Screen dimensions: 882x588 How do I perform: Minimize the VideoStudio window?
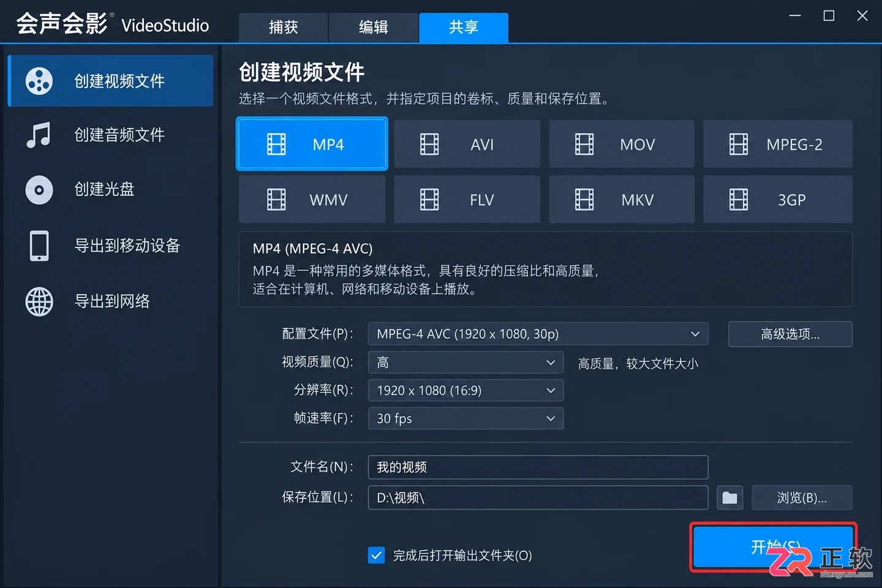795,15
